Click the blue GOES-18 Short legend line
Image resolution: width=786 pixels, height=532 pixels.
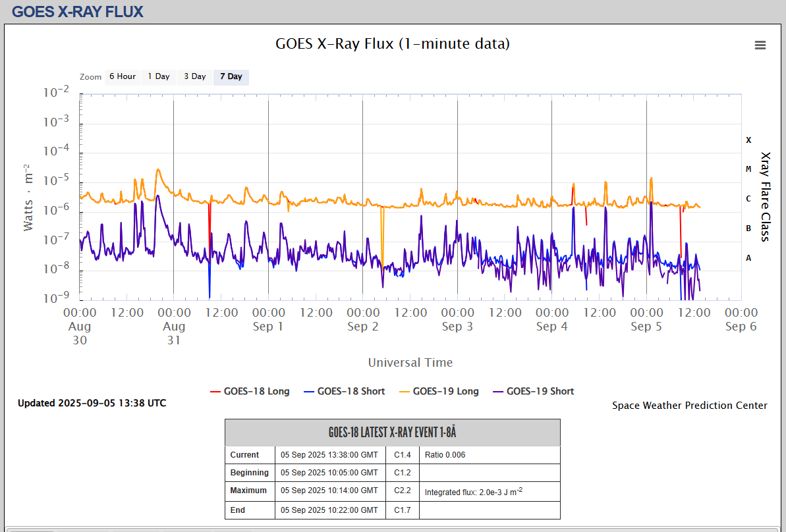pos(308,392)
